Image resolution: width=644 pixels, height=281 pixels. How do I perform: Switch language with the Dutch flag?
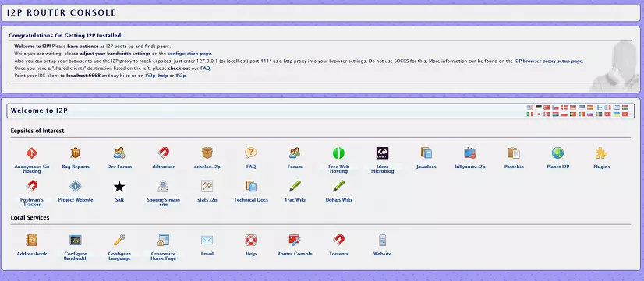coord(556,114)
